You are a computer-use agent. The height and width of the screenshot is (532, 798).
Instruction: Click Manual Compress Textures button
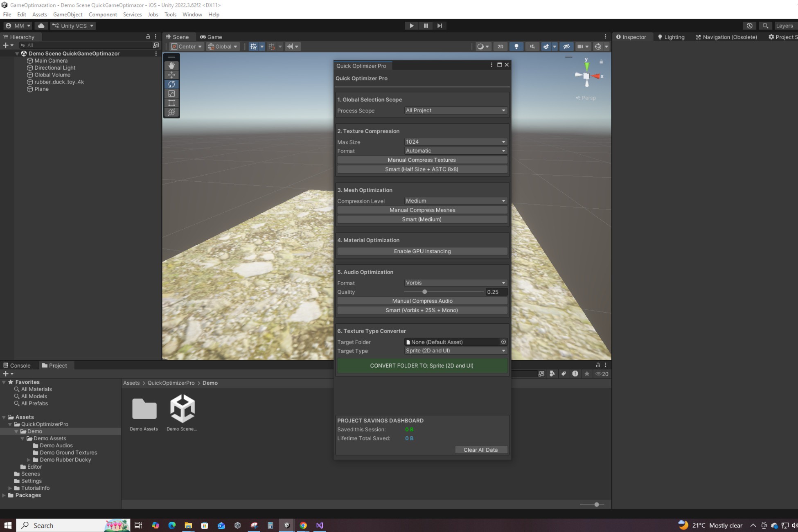click(x=422, y=160)
